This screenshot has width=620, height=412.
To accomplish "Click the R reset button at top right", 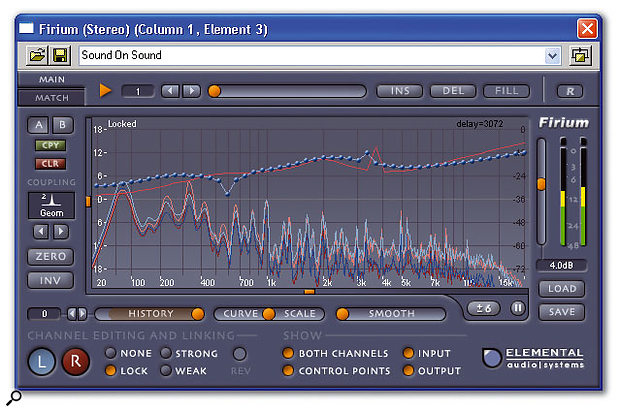I will pyautogui.click(x=570, y=91).
